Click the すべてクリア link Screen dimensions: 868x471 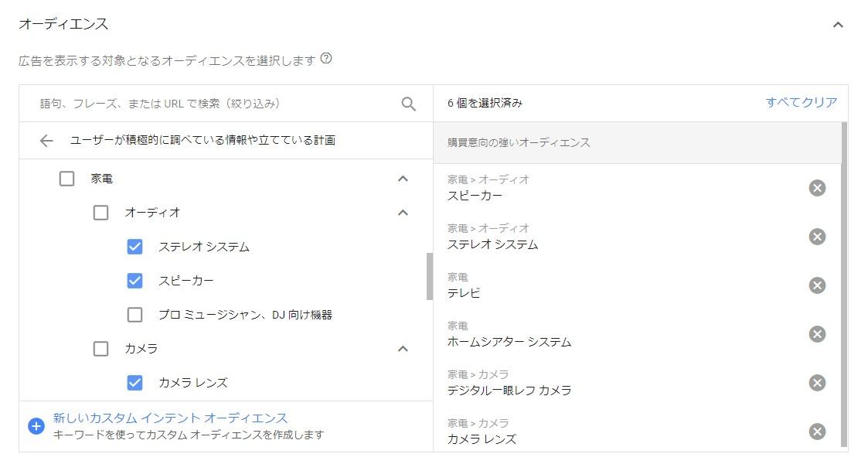[x=801, y=103]
